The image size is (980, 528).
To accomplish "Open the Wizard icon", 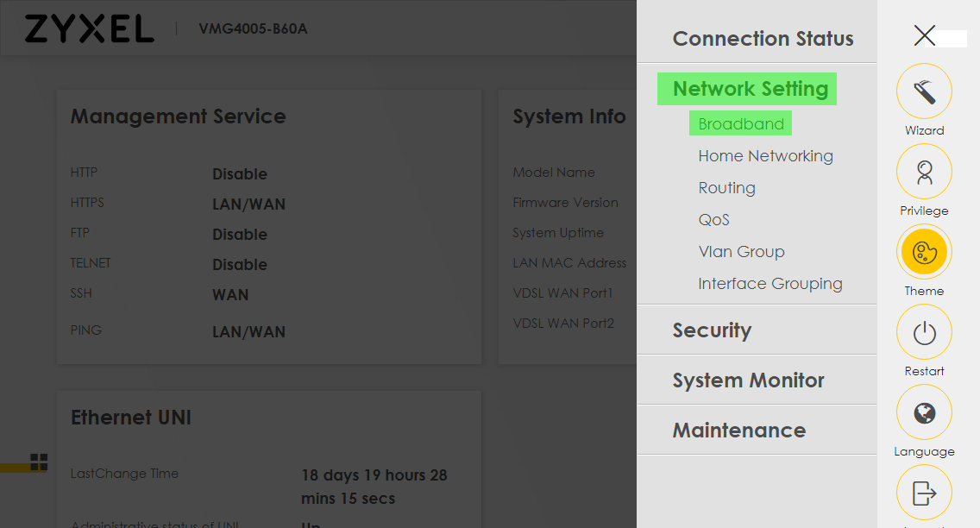I will pyautogui.click(x=924, y=91).
